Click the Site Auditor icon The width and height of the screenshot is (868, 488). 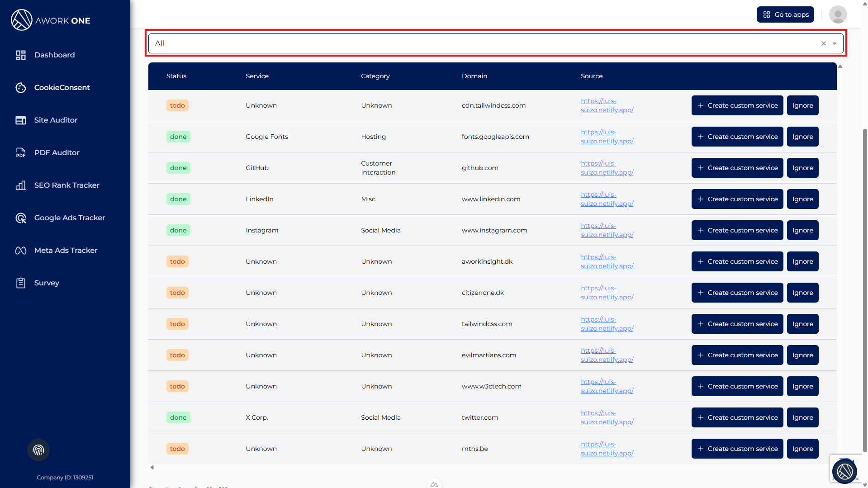coord(21,120)
